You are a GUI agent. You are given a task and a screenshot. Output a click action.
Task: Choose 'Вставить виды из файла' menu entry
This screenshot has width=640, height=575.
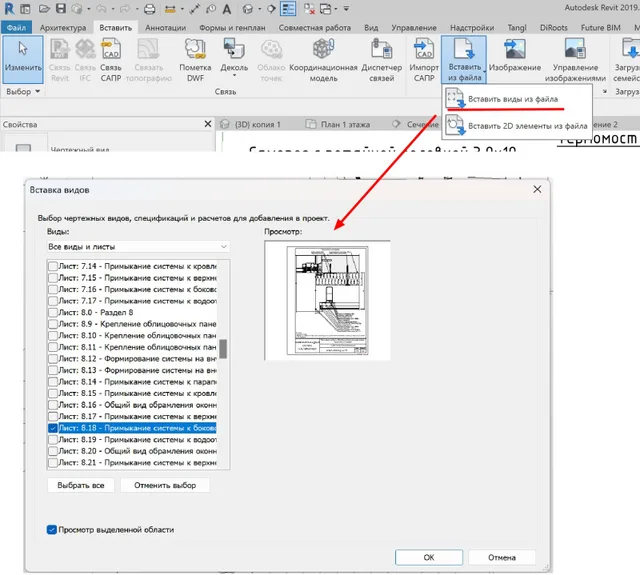pos(517,99)
